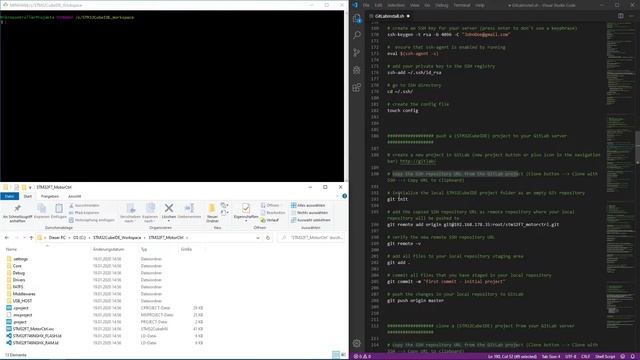Viewport: 640px width, 360px height.
Task: Click Verlauf in the ribbon Öffnen group
Action: click(x=269, y=220)
